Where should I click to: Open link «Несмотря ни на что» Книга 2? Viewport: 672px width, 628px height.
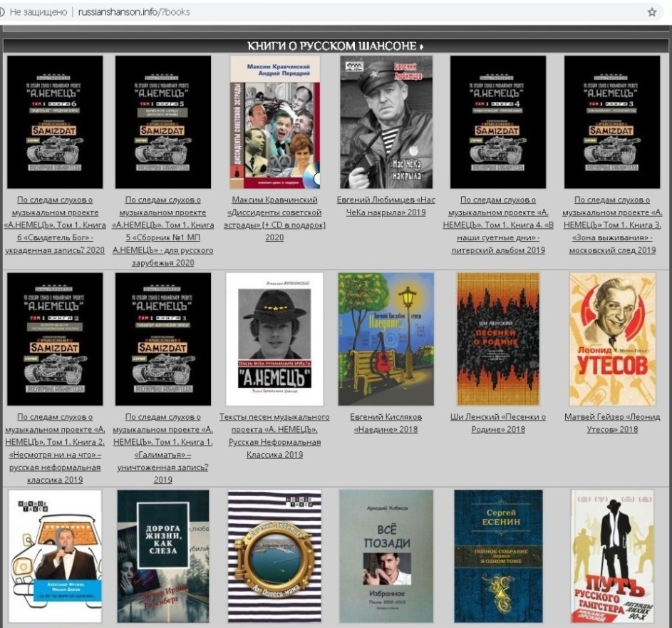(x=55, y=448)
